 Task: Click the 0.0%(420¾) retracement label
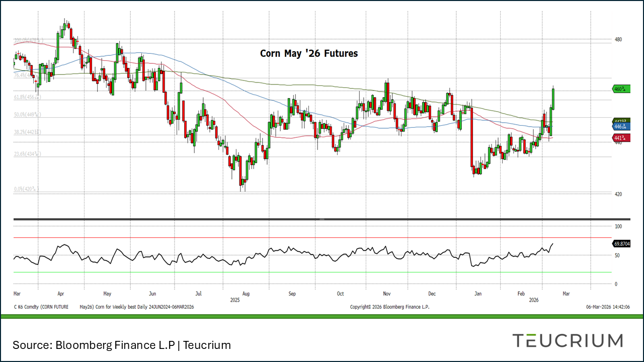tap(25, 188)
